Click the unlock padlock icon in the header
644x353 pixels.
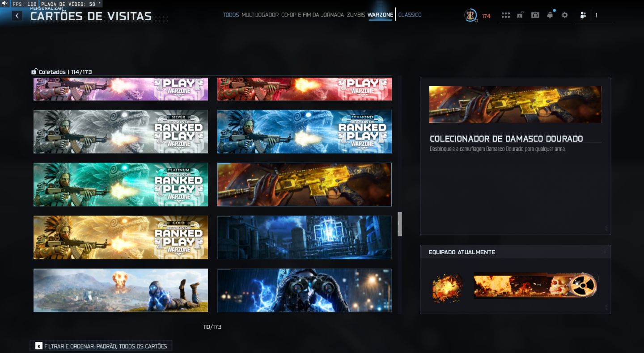tap(520, 15)
